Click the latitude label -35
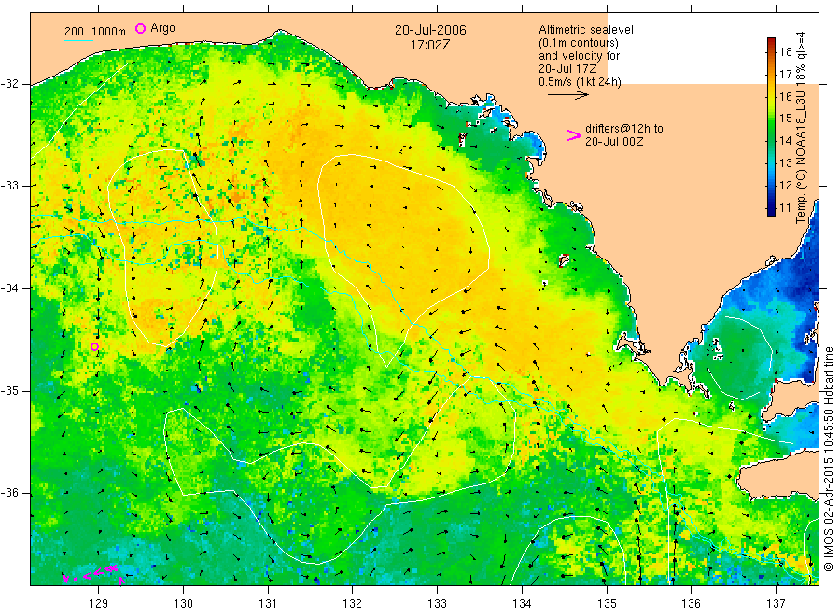Image resolution: width=840 pixels, height=616 pixels. pyautogui.click(x=9, y=390)
